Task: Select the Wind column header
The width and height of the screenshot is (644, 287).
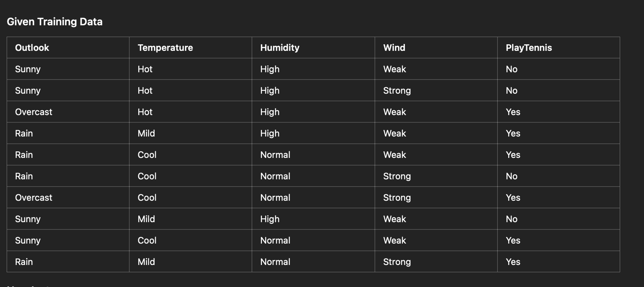Action: click(x=394, y=48)
